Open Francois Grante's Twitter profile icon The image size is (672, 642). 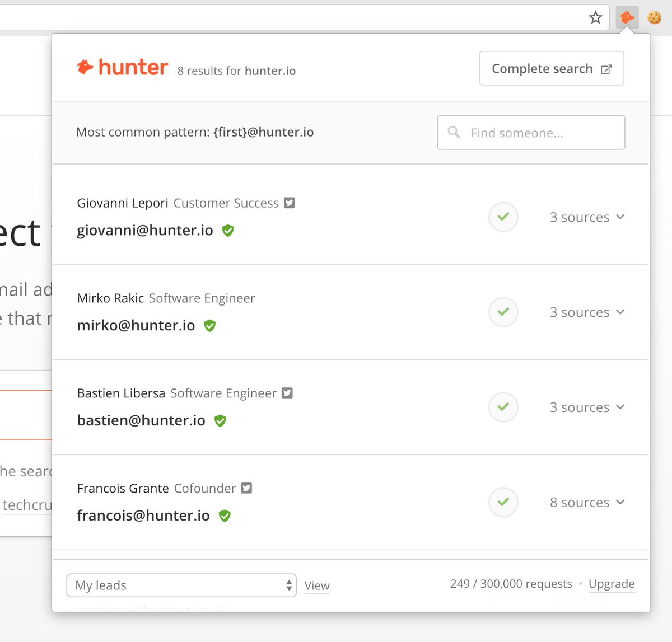point(246,488)
